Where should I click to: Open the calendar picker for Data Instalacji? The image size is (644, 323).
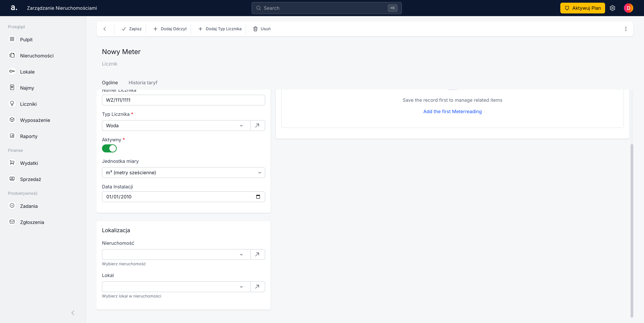[x=258, y=197]
